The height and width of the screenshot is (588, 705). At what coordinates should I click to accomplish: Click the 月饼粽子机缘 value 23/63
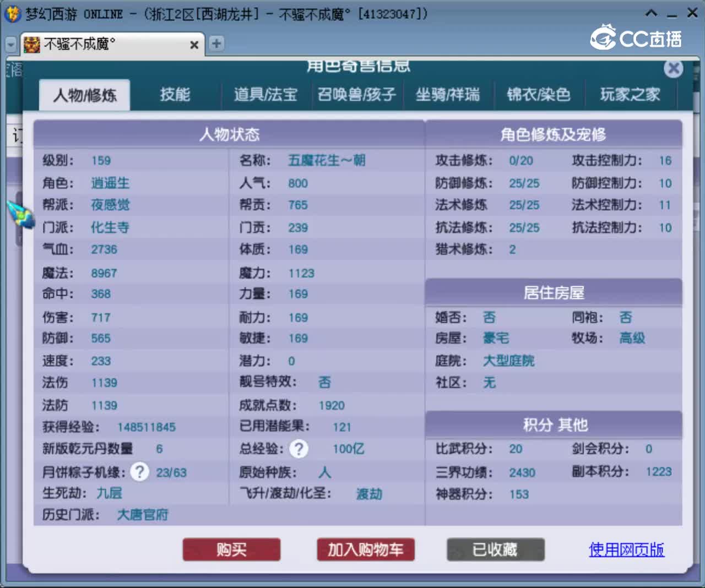171,472
